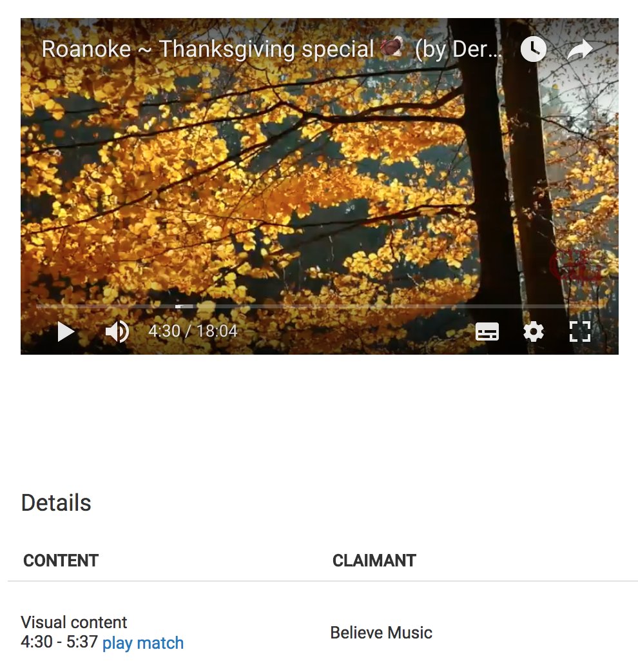Open the player settings gear menu
The height and width of the screenshot is (672, 638).
coord(534,332)
